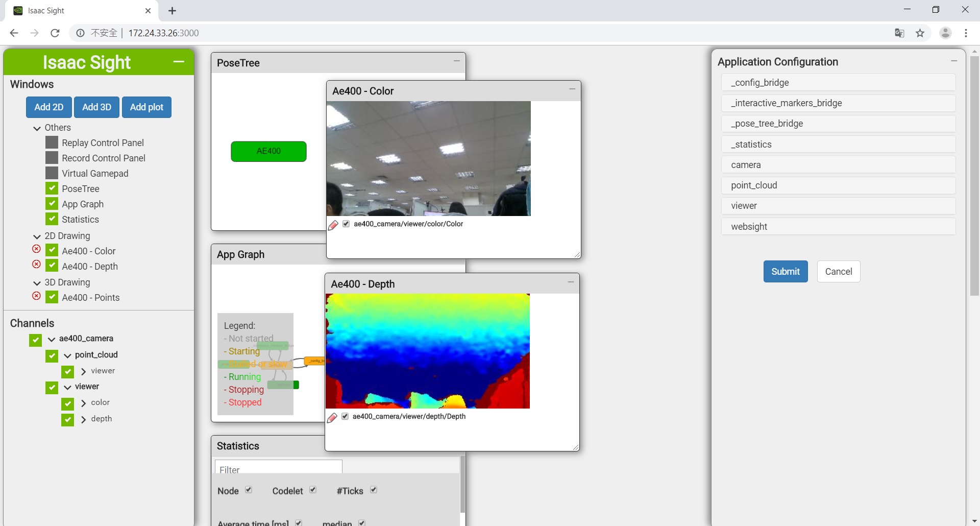Click the resize handle of Ae400 - Color window
Screen dimensions: 980x526
click(577, 254)
